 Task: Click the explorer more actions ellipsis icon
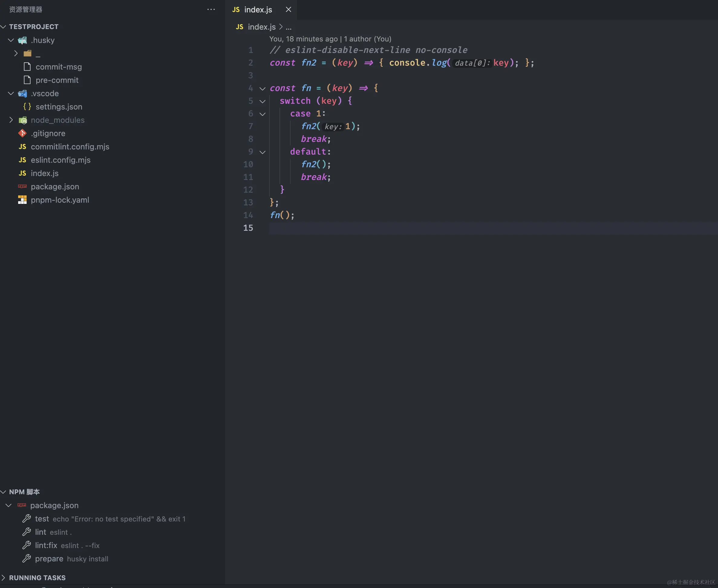pos(211,9)
